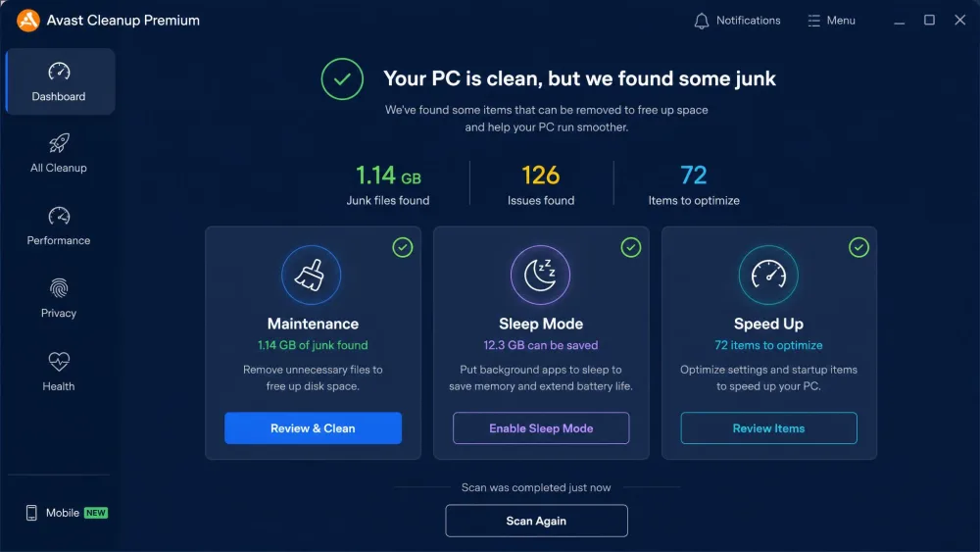Click the Maintenance broom icon
Image resolution: width=980 pixels, height=552 pixels.
pos(312,276)
